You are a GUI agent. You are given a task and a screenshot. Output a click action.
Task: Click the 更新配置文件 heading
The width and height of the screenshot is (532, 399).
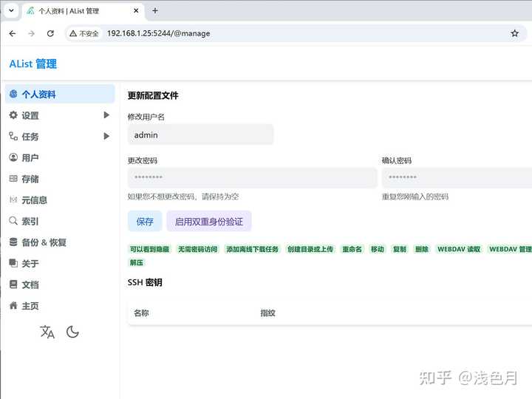pyautogui.click(x=153, y=95)
